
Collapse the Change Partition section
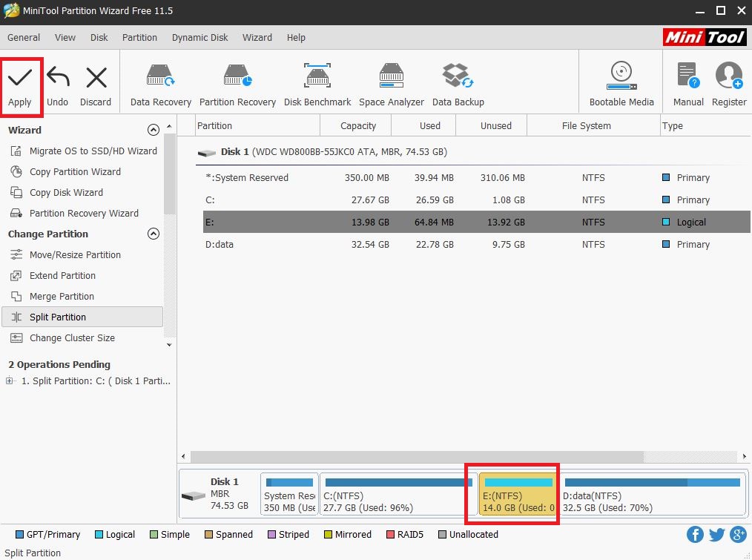(153, 234)
